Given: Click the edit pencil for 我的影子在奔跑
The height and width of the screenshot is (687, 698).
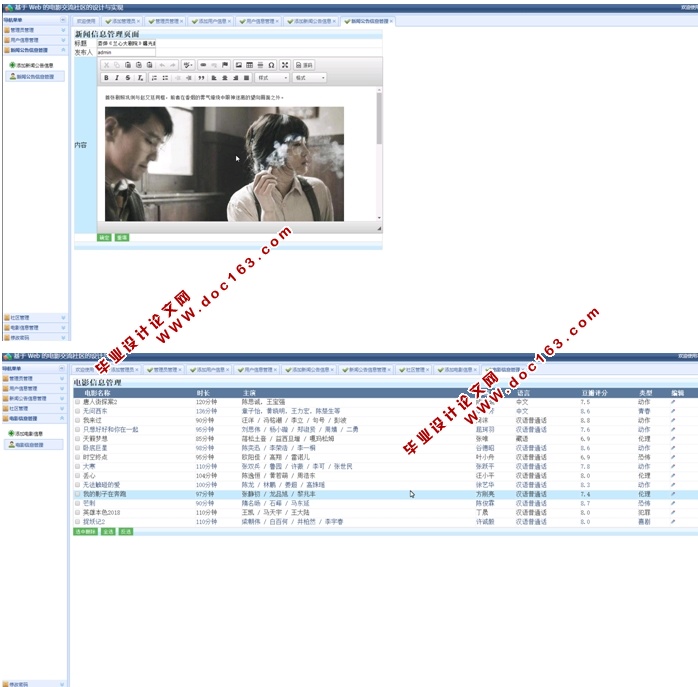Looking at the screenshot, I should coord(673,494).
